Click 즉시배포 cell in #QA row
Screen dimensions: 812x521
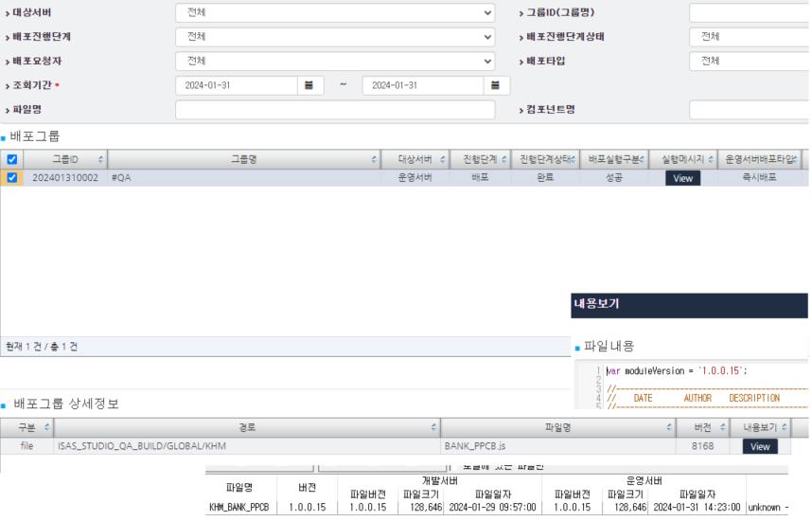759,178
